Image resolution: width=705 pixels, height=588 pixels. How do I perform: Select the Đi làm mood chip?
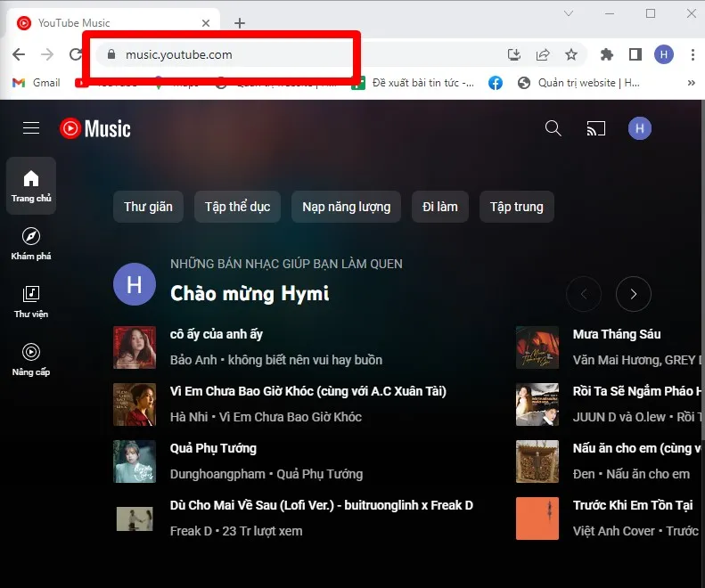click(x=439, y=207)
